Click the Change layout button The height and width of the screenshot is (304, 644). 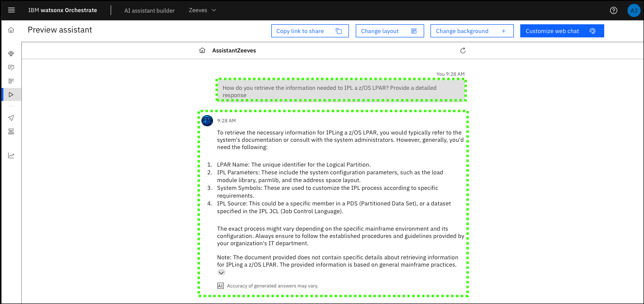(389, 31)
